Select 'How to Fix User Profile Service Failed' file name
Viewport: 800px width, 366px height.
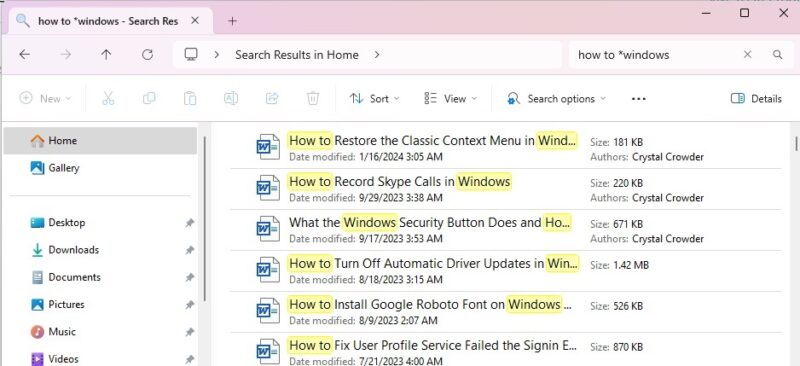[433, 345]
